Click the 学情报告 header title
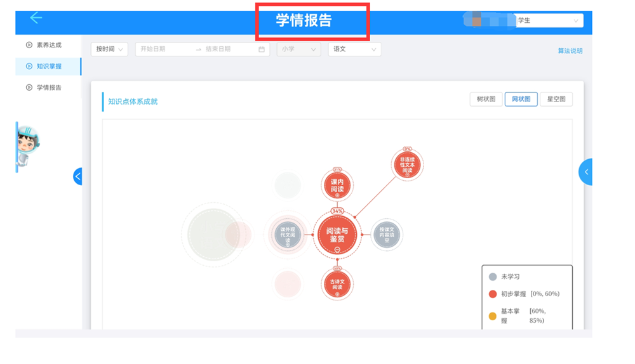This screenshot has width=635, height=364. point(304,20)
